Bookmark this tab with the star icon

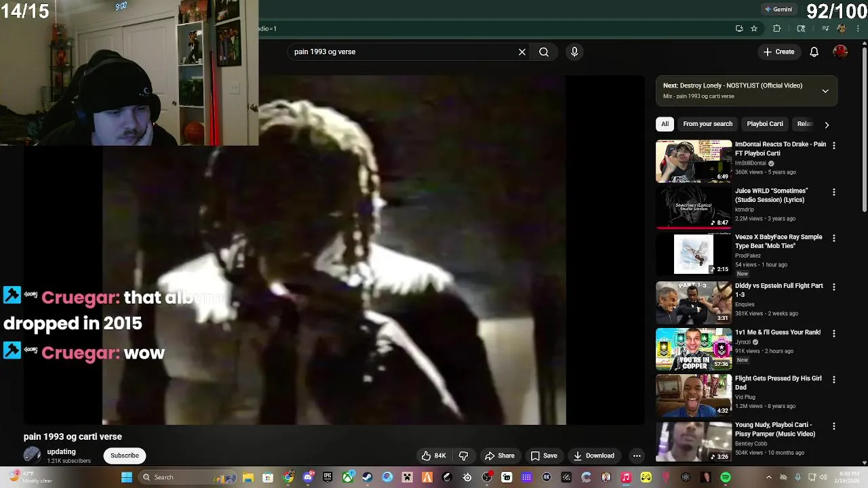tap(754, 28)
